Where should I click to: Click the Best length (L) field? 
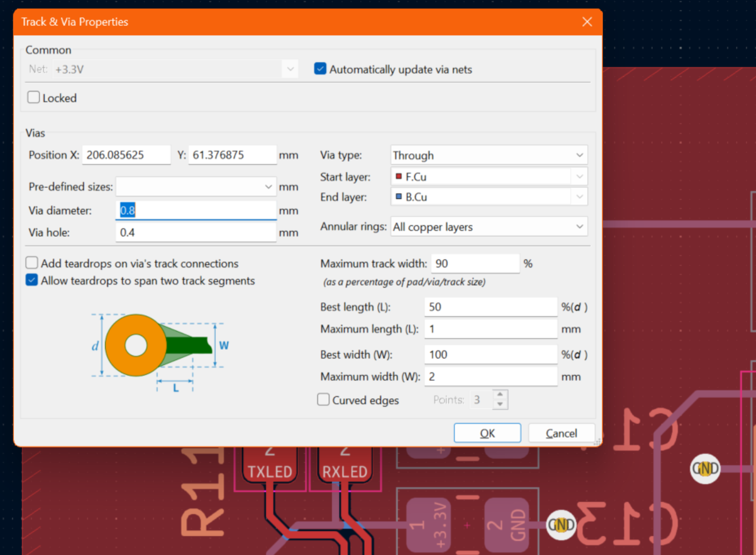click(491, 307)
